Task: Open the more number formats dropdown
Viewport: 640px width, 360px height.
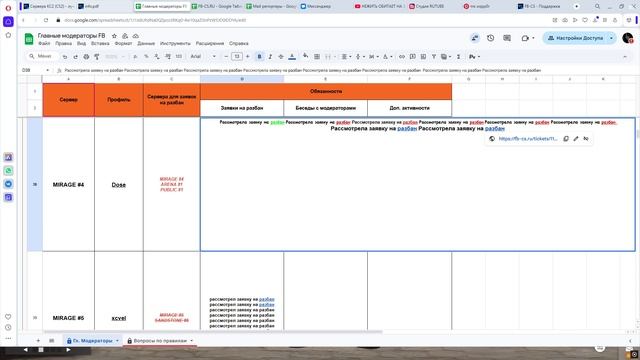Action: 179,57
